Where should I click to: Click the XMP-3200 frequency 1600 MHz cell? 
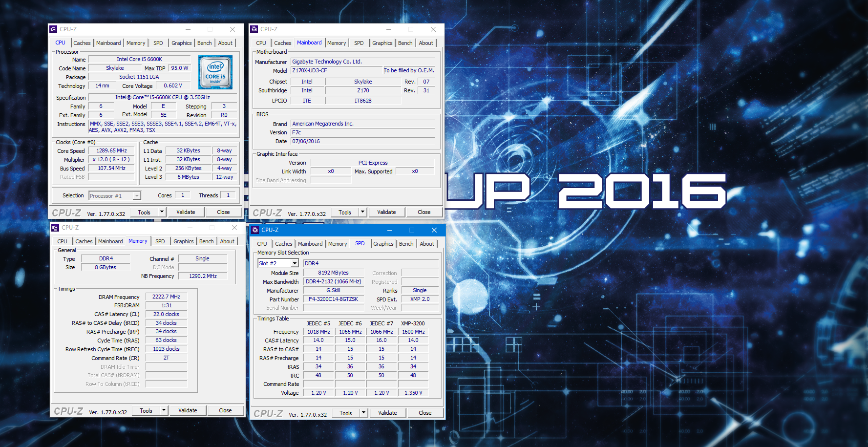(413, 332)
